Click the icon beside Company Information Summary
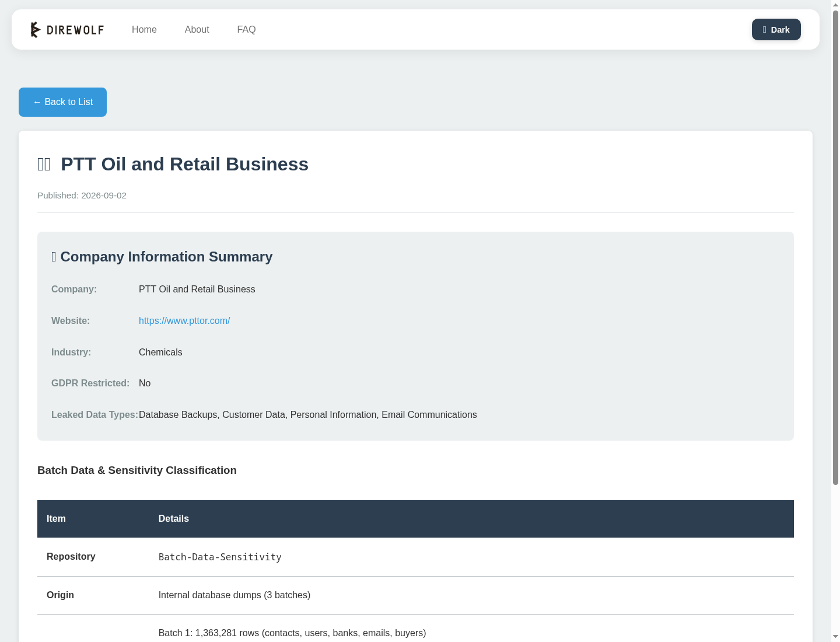840x642 pixels. 54,257
